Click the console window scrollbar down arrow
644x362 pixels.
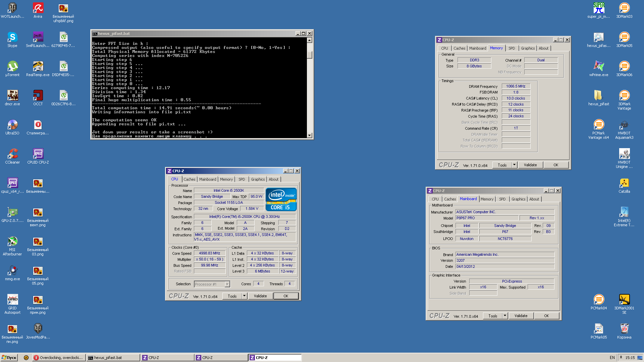[x=310, y=135]
